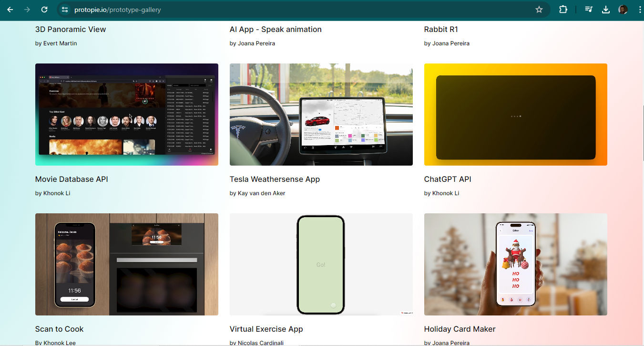The height and width of the screenshot is (346, 644).
Task: Open the downloads icon in the toolbar
Action: 605,9
